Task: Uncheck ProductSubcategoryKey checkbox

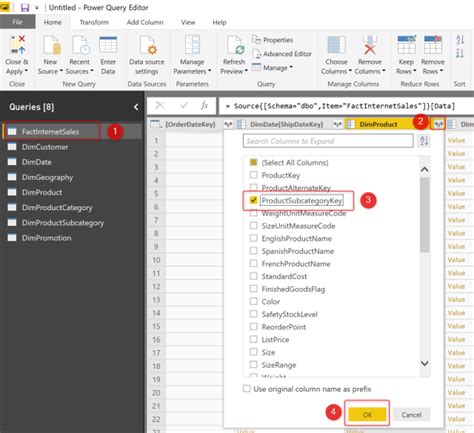Action: [x=254, y=200]
